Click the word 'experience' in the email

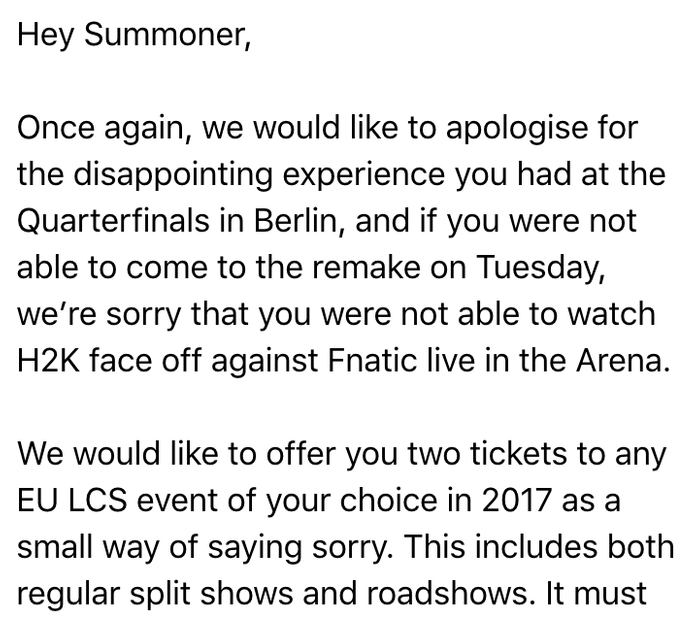click(363, 176)
